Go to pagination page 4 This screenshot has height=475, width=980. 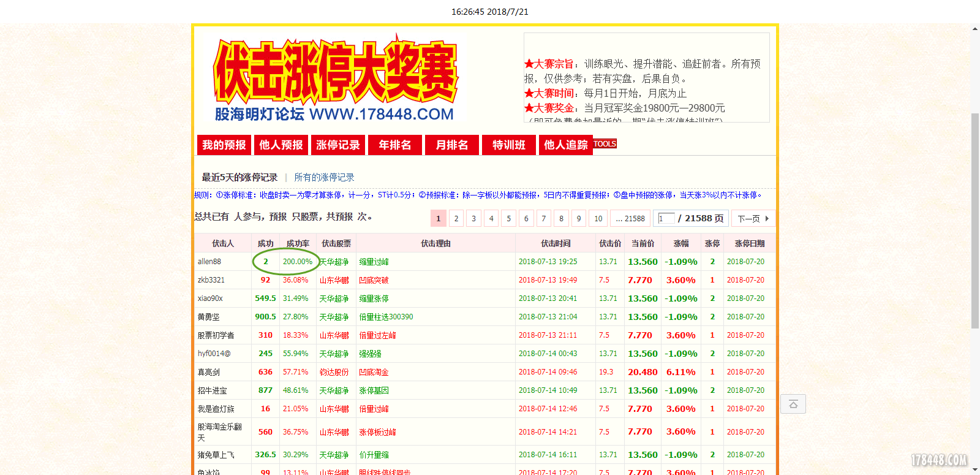pos(491,218)
